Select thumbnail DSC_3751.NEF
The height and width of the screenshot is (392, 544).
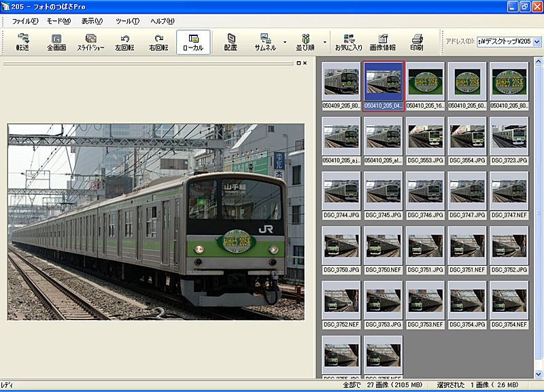(467, 250)
